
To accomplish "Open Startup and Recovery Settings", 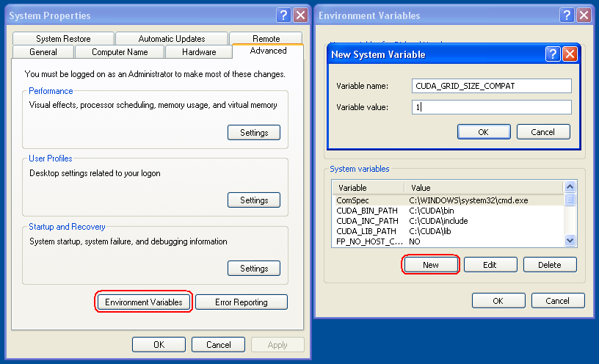I will [x=254, y=269].
